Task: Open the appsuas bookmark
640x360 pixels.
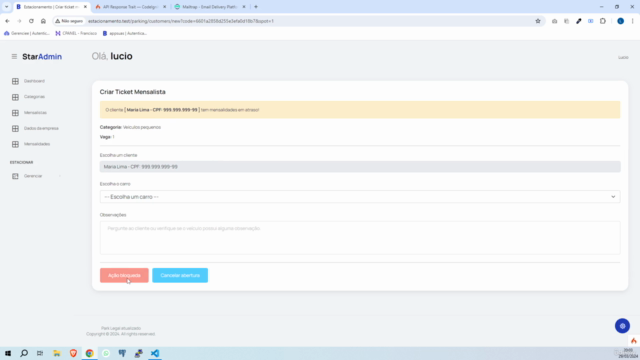Action: 124,33
